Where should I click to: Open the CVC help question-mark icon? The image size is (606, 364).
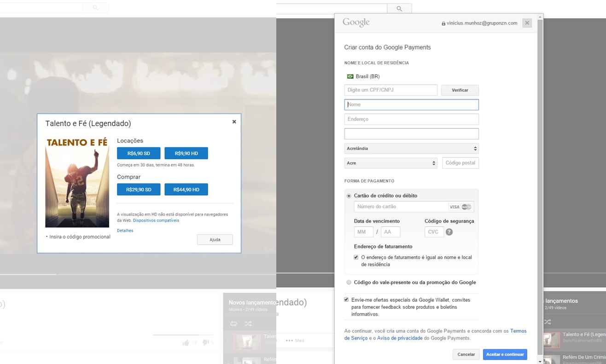(x=449, y=232)
